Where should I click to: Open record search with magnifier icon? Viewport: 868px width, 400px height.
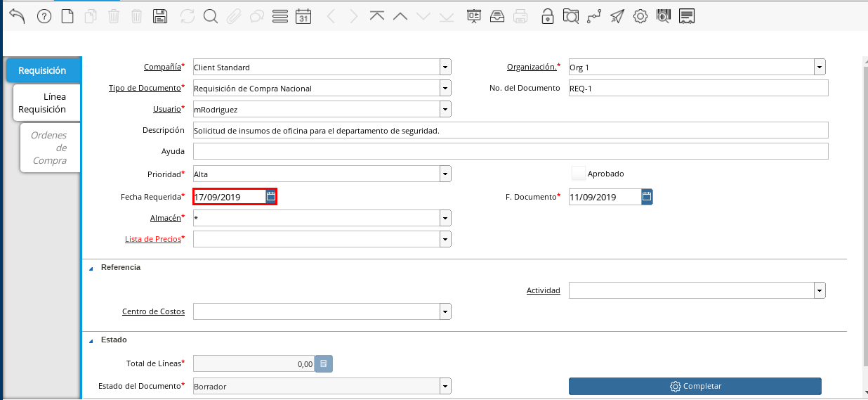[210, 16]
